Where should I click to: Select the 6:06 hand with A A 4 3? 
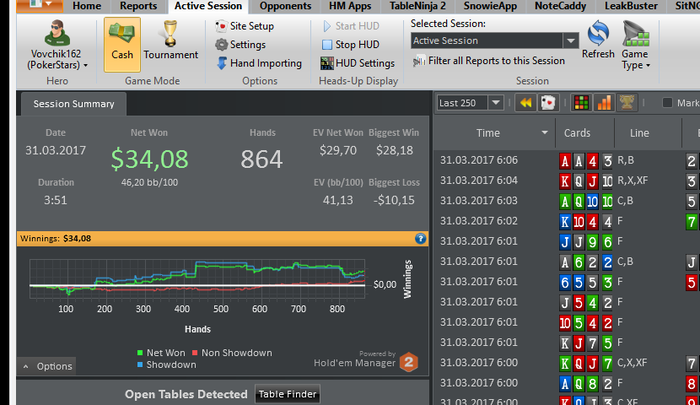coord(566,160)
